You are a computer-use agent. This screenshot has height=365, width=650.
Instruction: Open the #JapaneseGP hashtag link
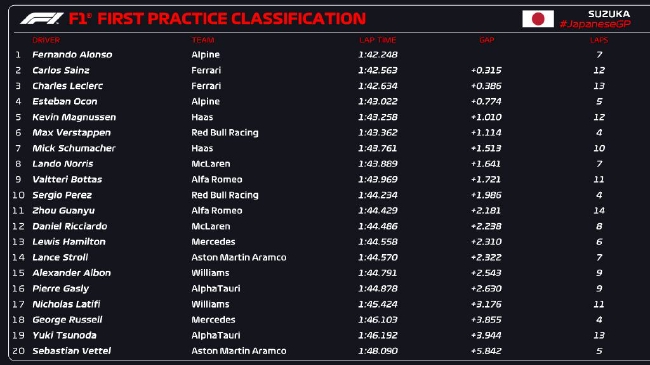coord(595,24)
